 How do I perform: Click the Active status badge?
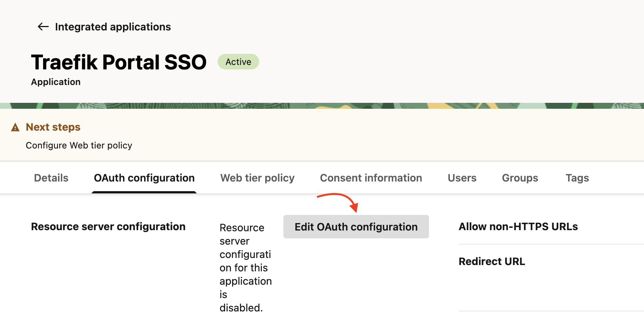click(x=238, y=62)
